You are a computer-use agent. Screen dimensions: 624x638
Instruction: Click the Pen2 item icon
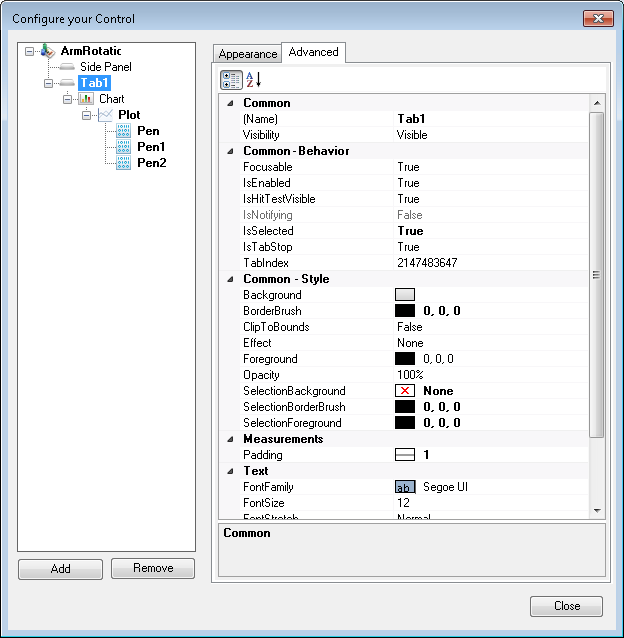click(x=124, y=163)
